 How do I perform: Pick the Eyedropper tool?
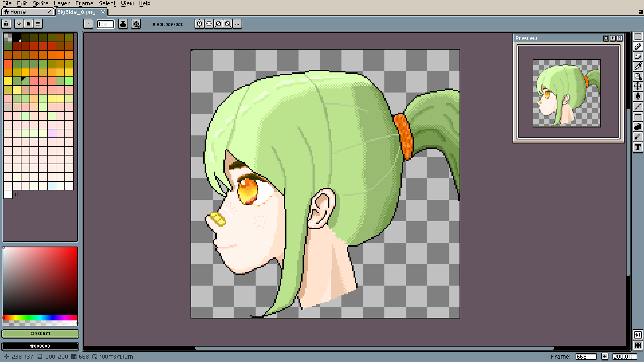click(638, 66)
